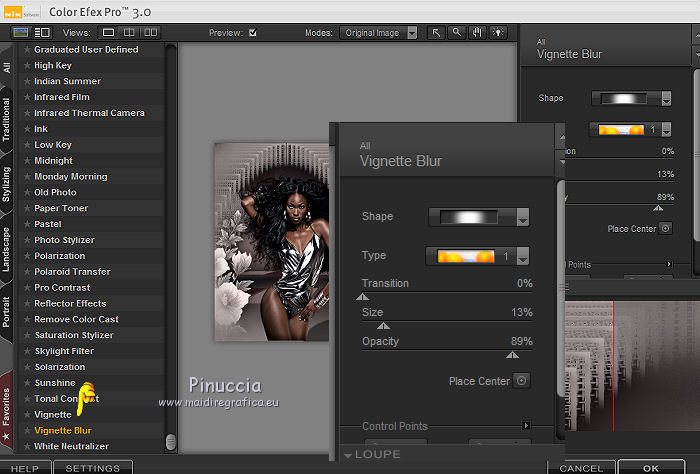Open the Landscape category tab

point(7,250)
